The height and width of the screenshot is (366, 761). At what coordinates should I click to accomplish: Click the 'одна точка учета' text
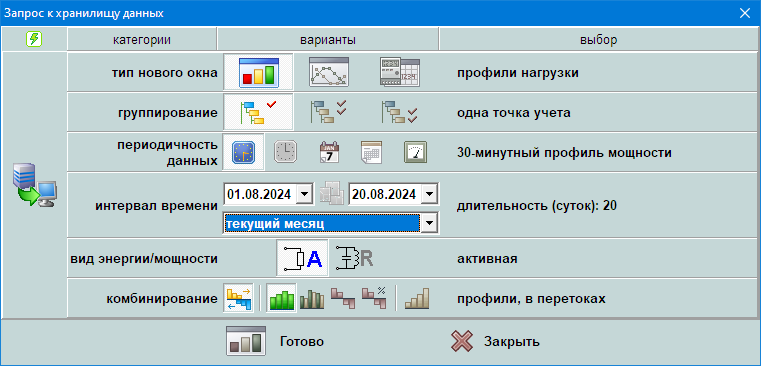(x=513, y=113)
